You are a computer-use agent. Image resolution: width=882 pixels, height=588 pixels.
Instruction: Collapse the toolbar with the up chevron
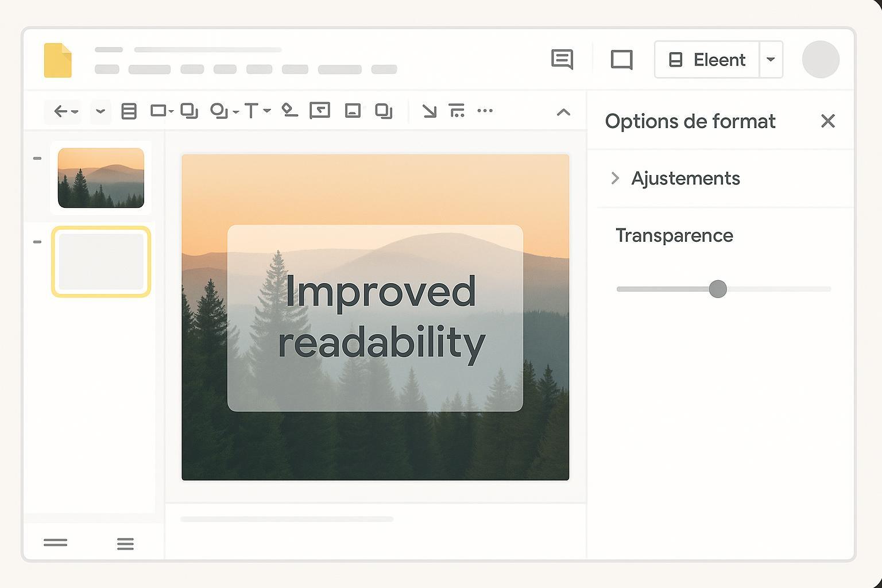tap(563, 112)
